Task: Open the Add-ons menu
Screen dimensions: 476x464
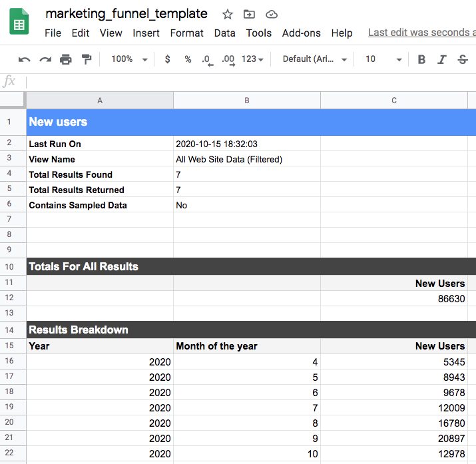Action: coord(301,33)
